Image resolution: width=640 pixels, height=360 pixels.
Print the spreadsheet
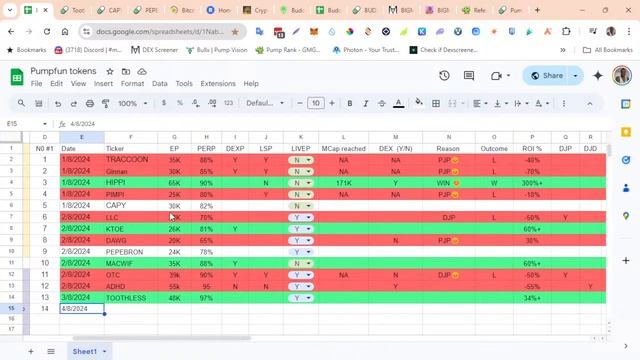pyautogui.click(x=90, y=104)
